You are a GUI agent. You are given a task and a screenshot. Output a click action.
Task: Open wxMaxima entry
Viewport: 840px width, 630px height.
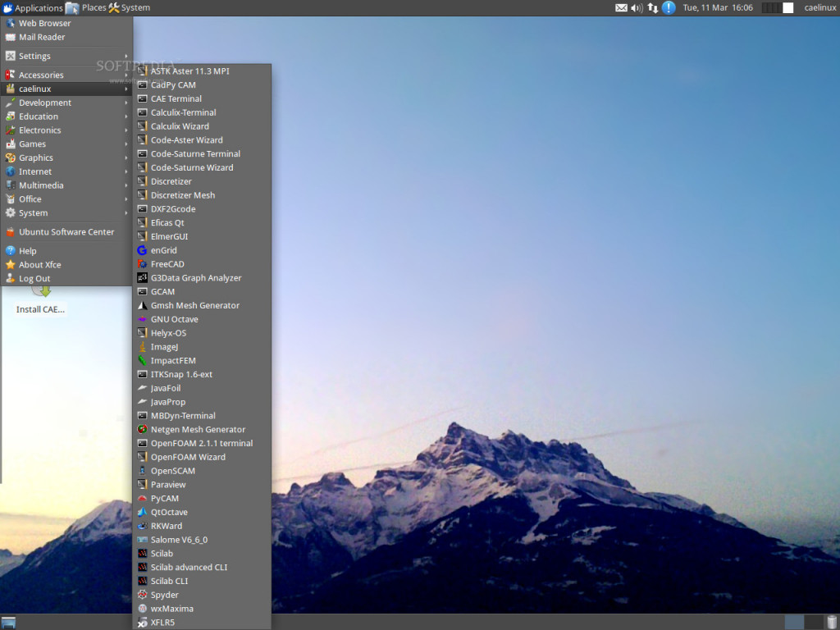pyautogui.click(x=202, y=609)
